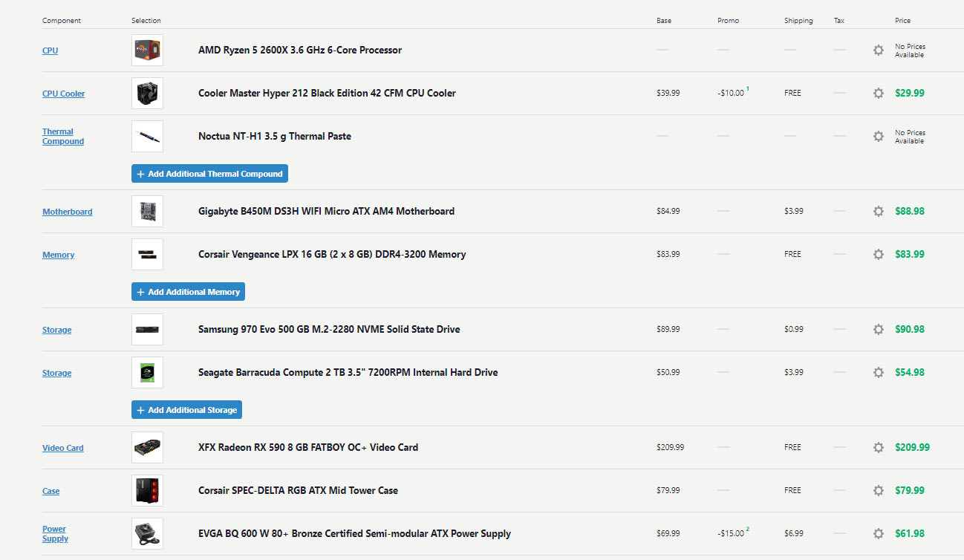Open settings gear for Corsair Vengeance memory row

pos(879,255)
